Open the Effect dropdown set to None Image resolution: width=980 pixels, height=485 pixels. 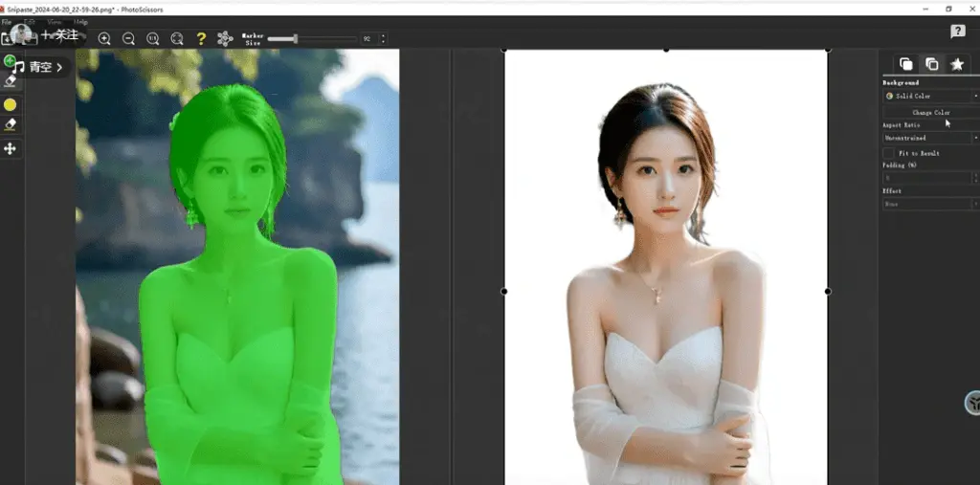click(929, 204)
